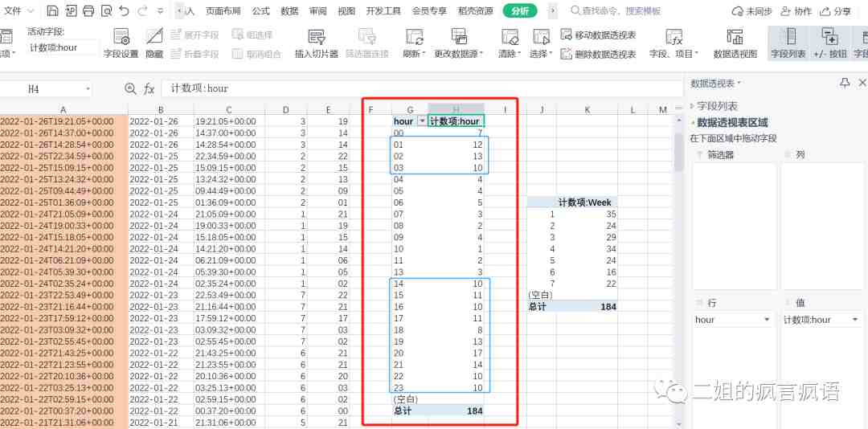868x429 pixels.
Task: Toggle the 字段列表 field list button
Action: (x=788, y=43)
